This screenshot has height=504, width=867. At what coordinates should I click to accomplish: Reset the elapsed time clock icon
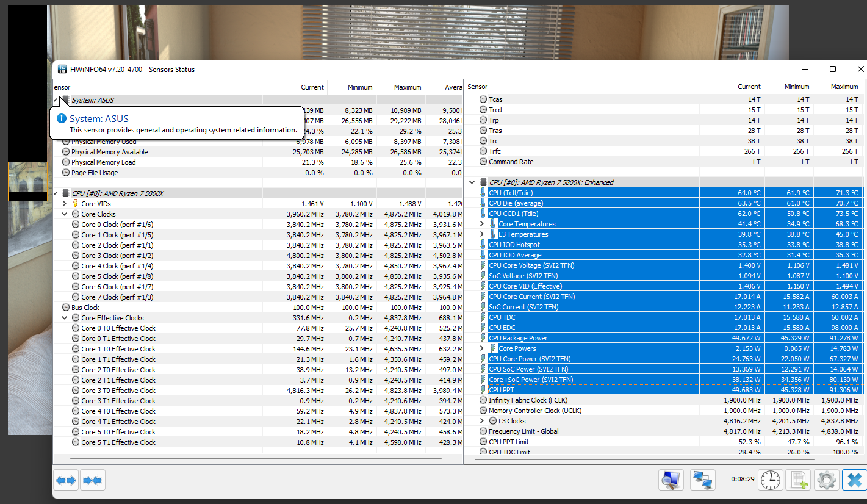770,480
